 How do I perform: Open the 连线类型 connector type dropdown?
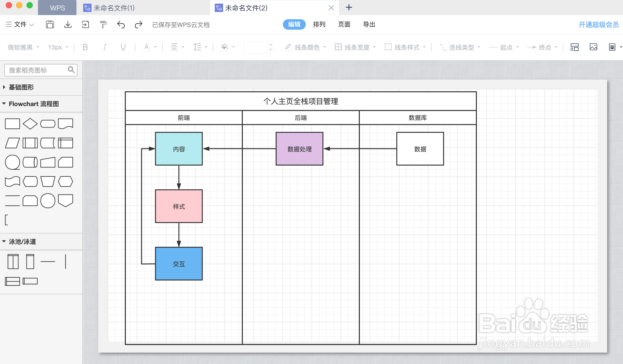[x=460, y=47]
